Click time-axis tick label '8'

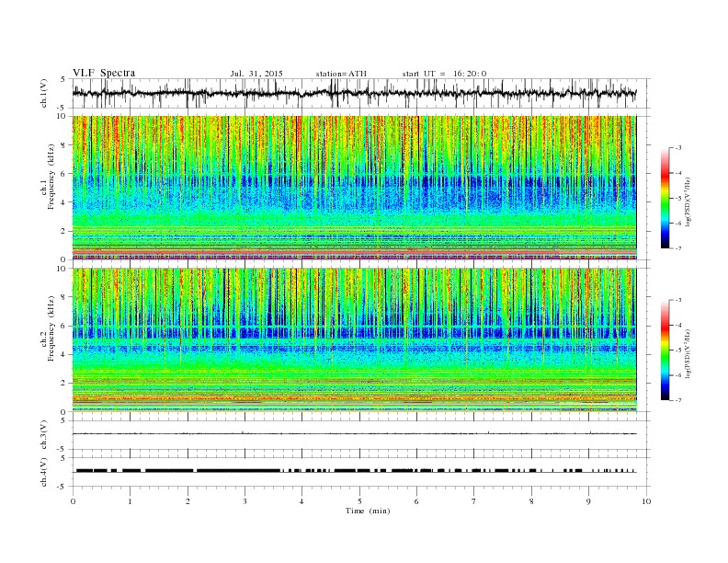531,501
